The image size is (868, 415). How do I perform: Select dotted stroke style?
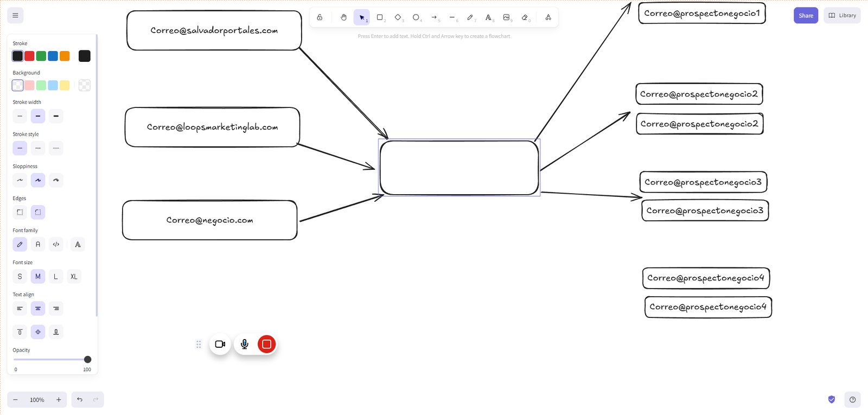(x=56, y=148)
